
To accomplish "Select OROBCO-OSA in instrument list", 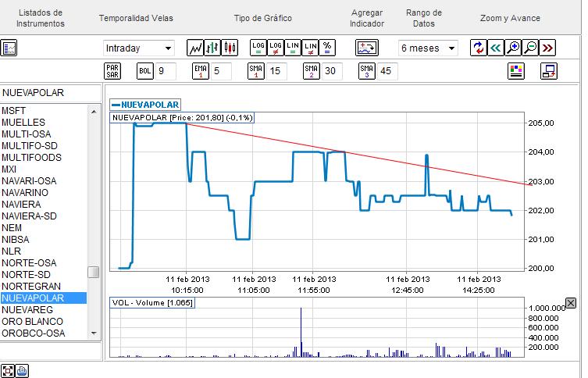I will 44,333.
